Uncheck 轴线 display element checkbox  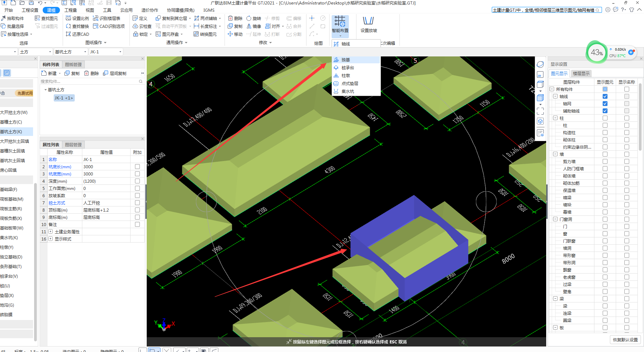point(605,96)
